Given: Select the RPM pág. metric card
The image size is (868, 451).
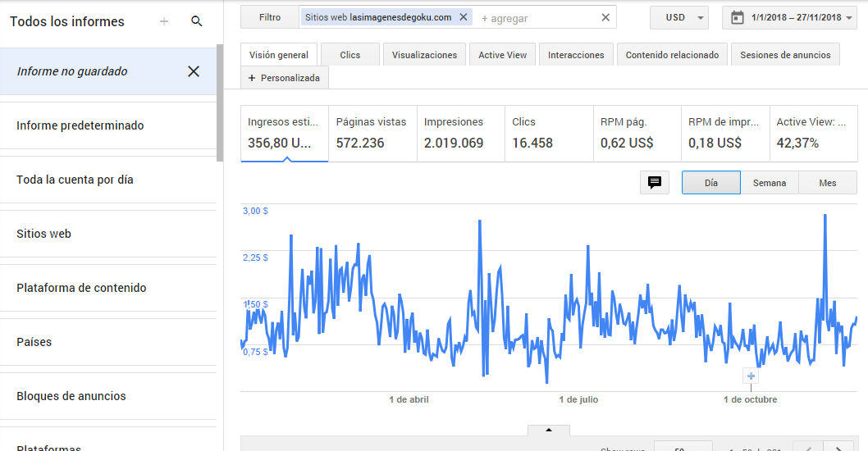Looking at the screenshot, I should coord(637,134).
